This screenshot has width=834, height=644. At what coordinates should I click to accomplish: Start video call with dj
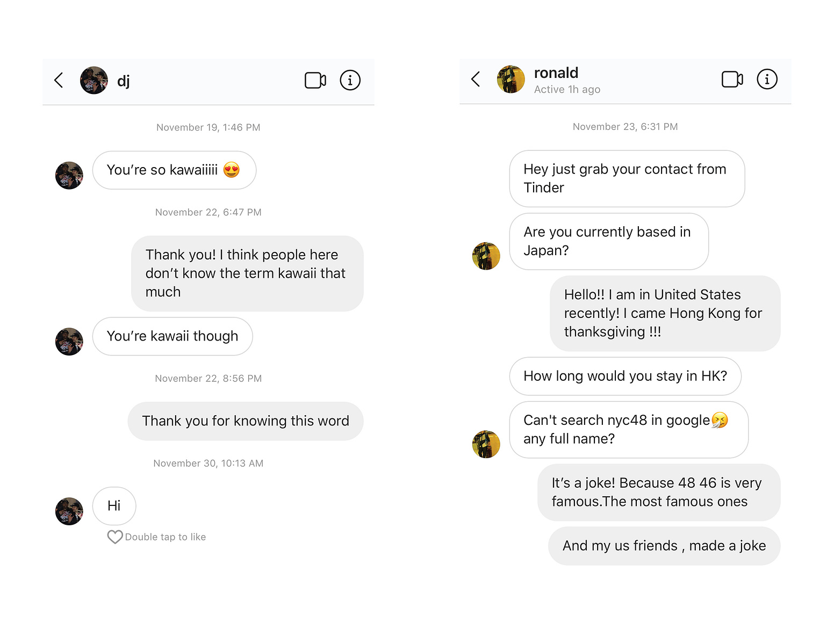click(315, 81)
